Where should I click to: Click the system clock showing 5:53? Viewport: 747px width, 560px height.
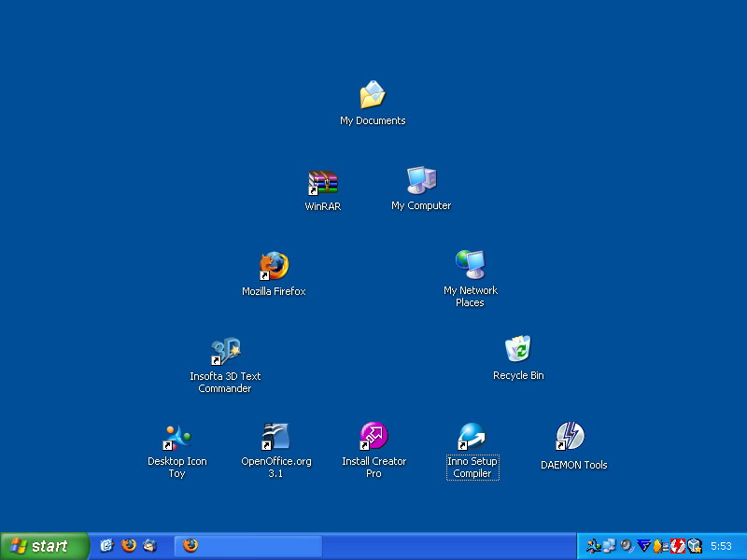pyautogui.click(x=722, y=546)
